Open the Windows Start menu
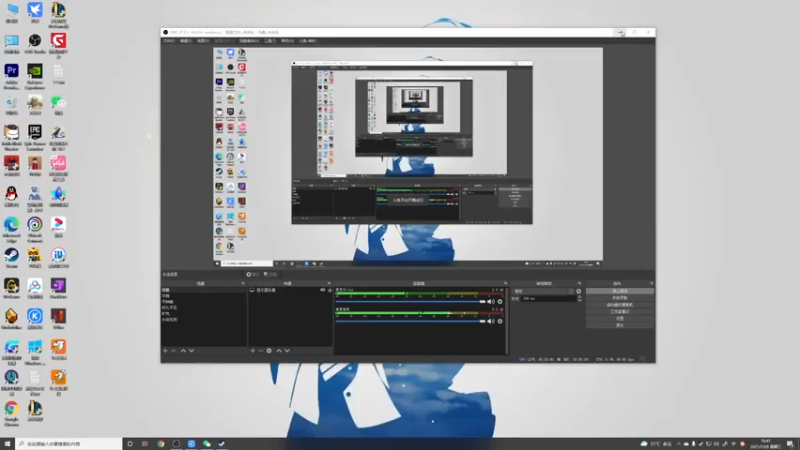Image resolution: width=800 pixels, height=450 pixels. point(7,444)
